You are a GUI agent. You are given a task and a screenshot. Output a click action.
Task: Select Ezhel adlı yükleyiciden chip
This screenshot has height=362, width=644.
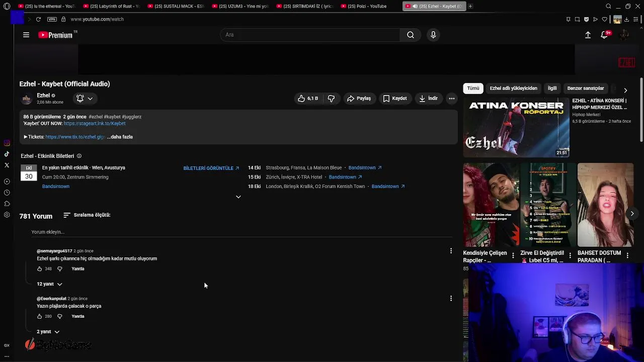coord(513,88)
